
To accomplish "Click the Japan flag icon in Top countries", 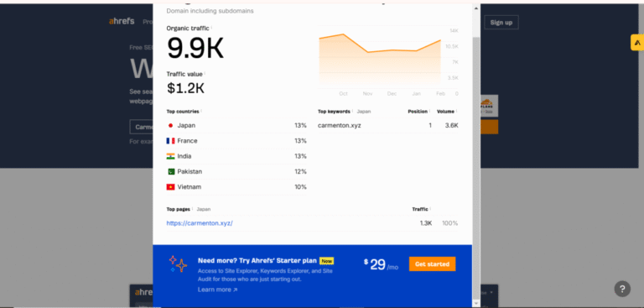I will 170,125.
